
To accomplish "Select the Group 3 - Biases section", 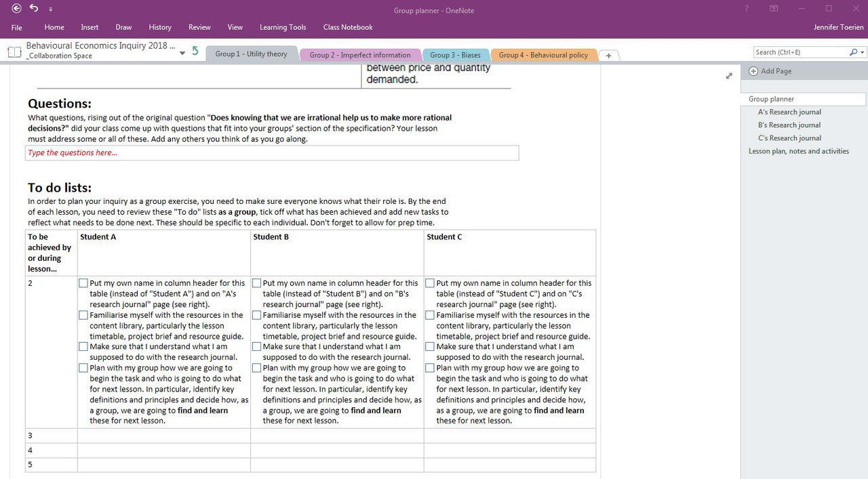I will (455, 55).
